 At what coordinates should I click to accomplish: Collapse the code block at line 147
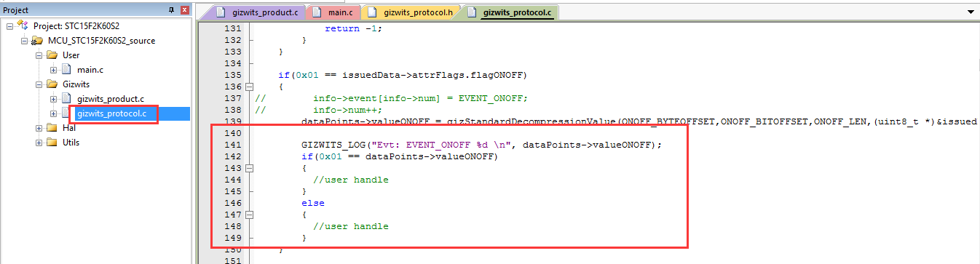click(x=249, y=215)
